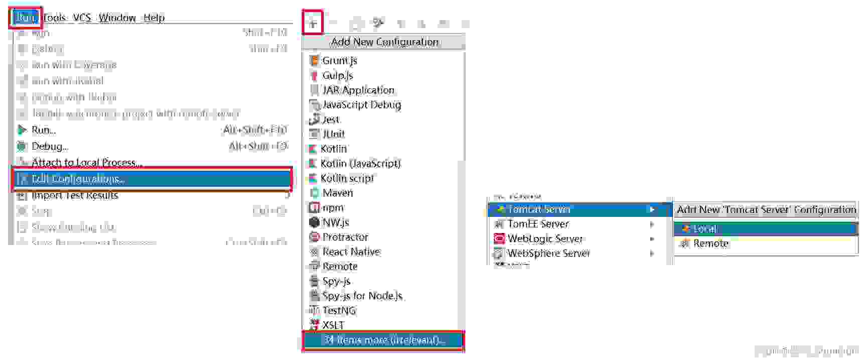Select Kotlin (JavaScript) configuration type
The image size is (868, 360).
pos(361,164)
